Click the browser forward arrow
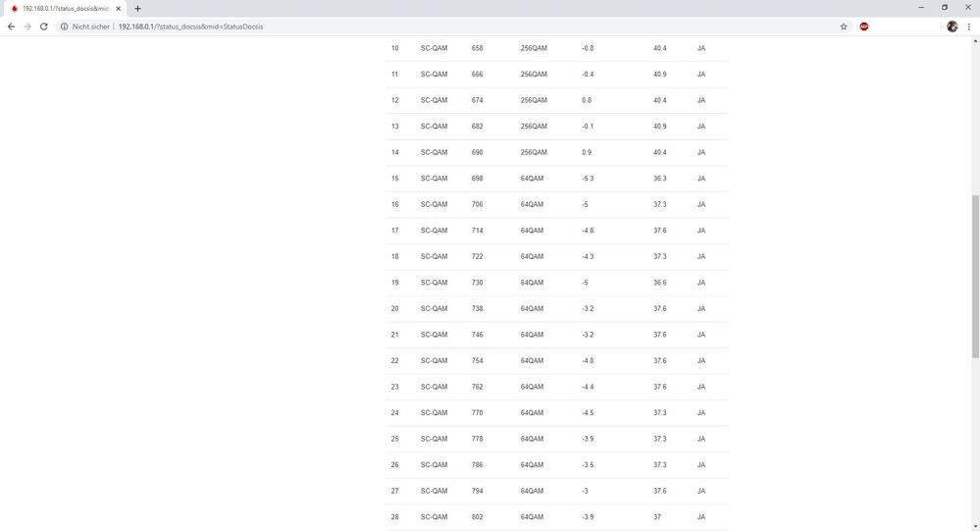Screen dimensions: 980x531 point(27,27)
